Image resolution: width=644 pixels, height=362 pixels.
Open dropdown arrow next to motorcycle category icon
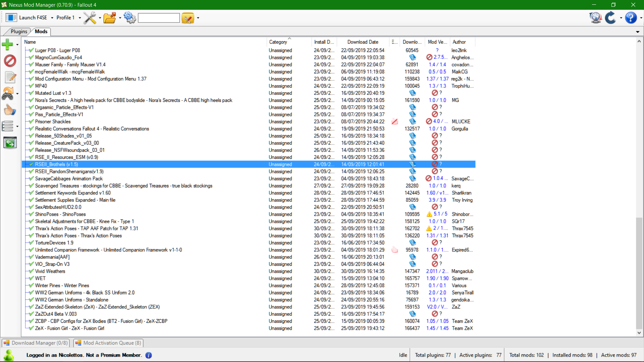[17, 94]
